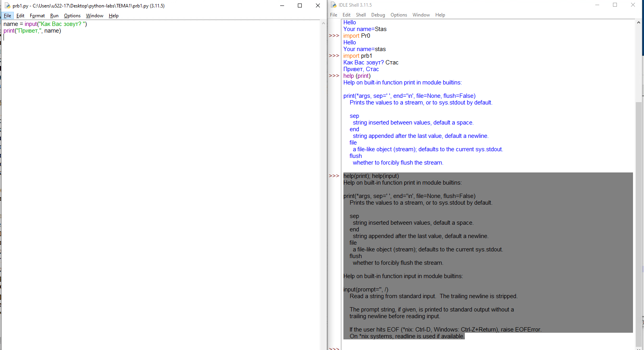Click the IDLE Shell title bar icon
This screenshot has height=350, width=644.
pos(334,5)
